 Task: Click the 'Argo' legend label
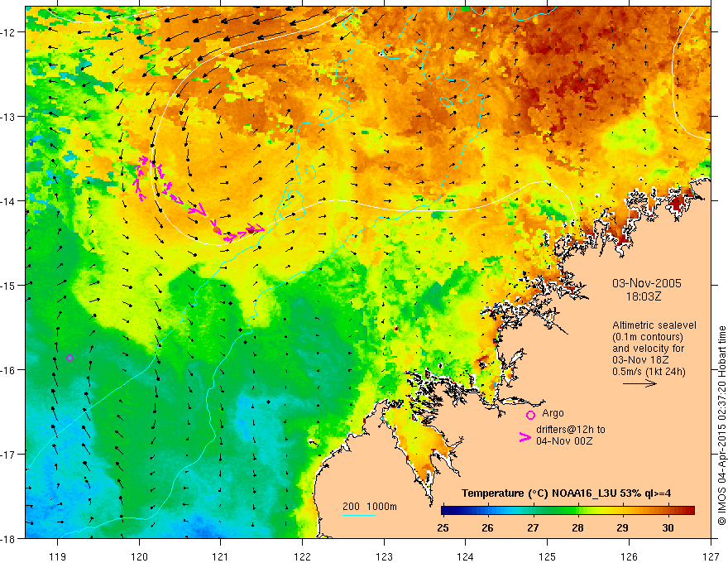(x=553, y=413)
